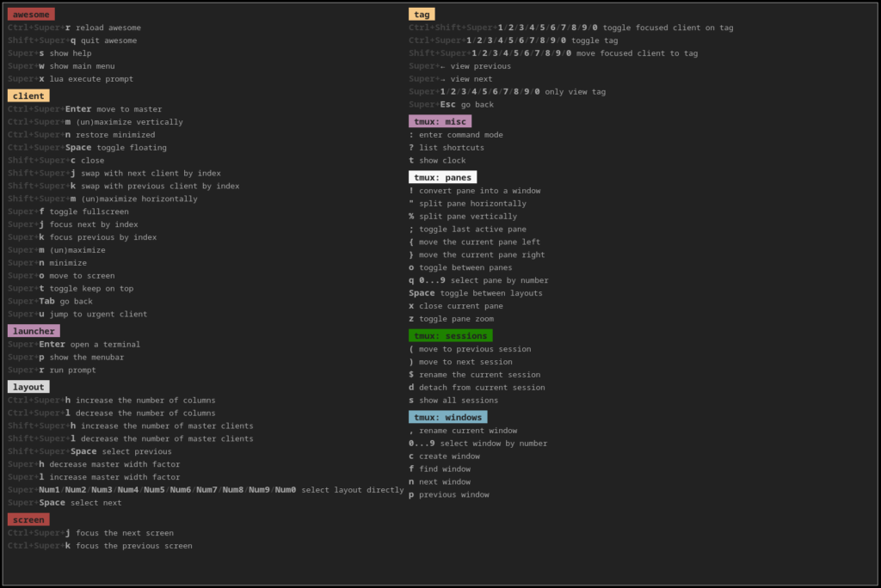
Task: Click the white 'tmux: panes' header
Action: pyautogui.click(x=442, y=177)
